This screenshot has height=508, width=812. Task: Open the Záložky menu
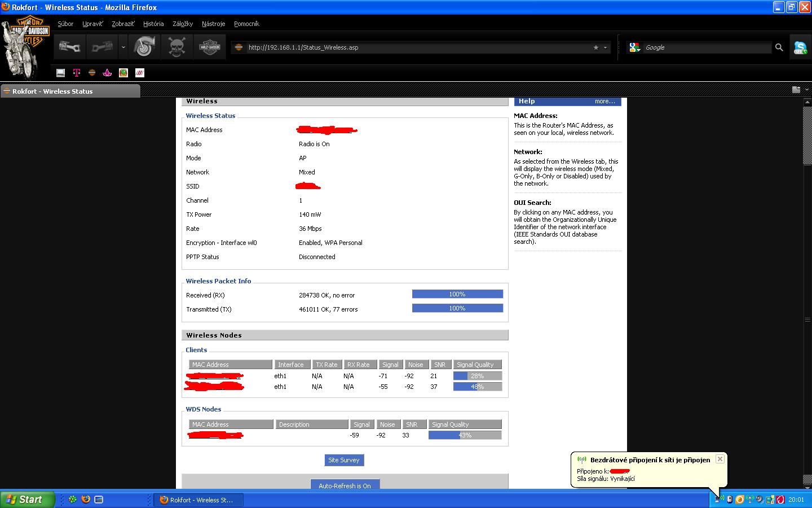183,24
